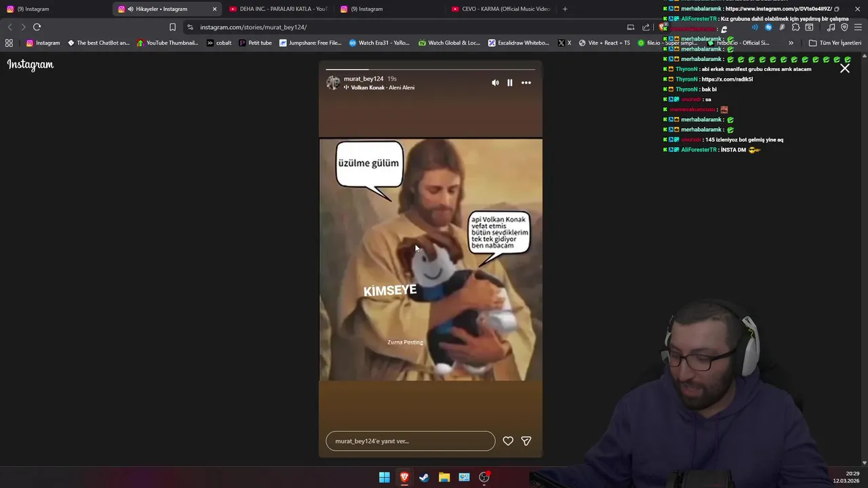This screenshot has height=488, width=868.
Task: Click the story progress bar
Action: point(431,69)
